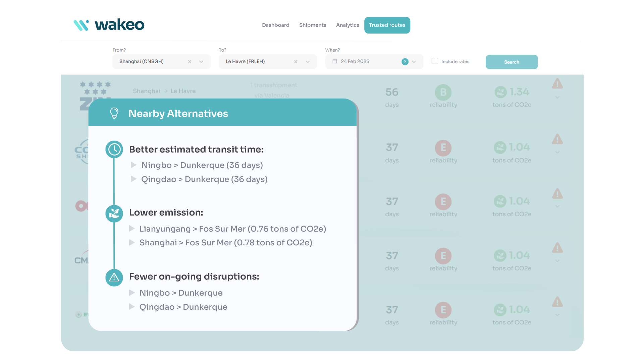Image resolution: width=644 pixels, height=362 pixels.
Task: Click the lightbulb icon in Nearby Alternatives header
Action: (114, 113)
